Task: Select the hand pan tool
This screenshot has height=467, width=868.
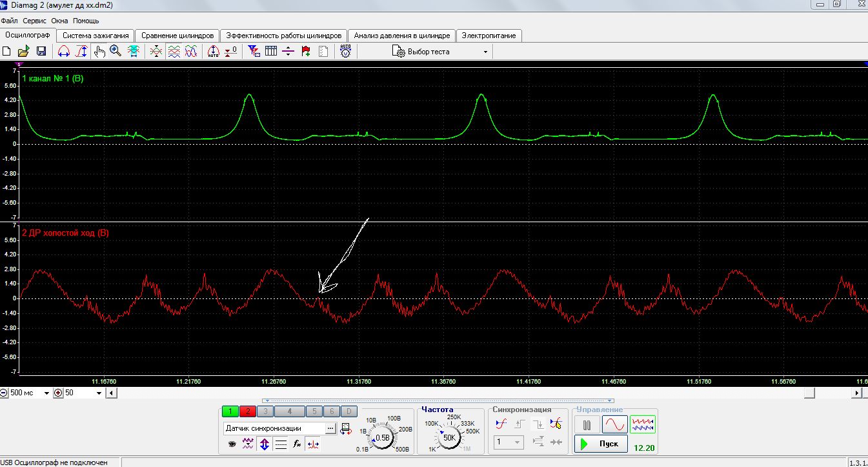Action: pos(99,52)
